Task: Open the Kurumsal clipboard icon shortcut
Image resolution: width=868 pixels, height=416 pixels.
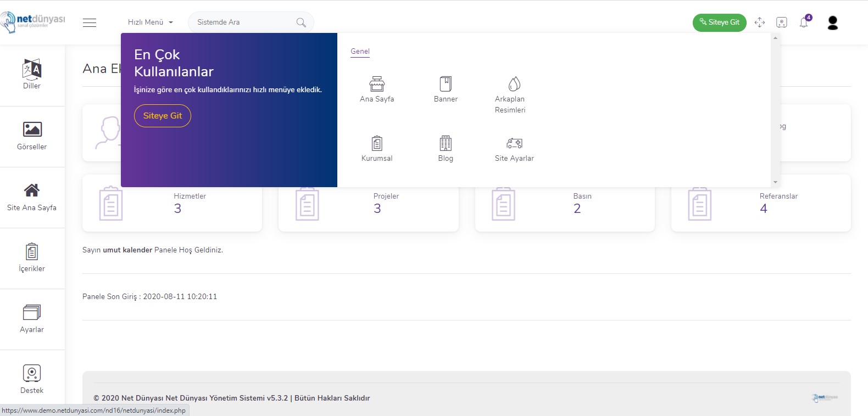Action: 377,143
